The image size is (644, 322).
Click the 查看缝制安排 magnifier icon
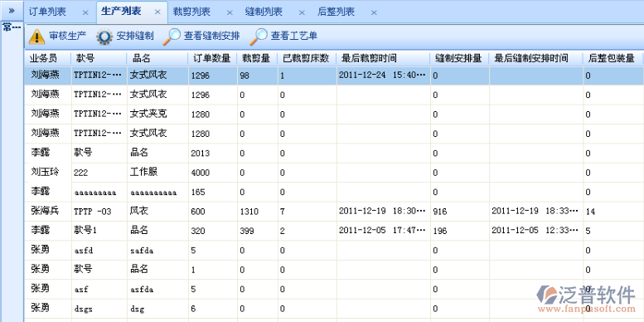click(x=172, y=37)
